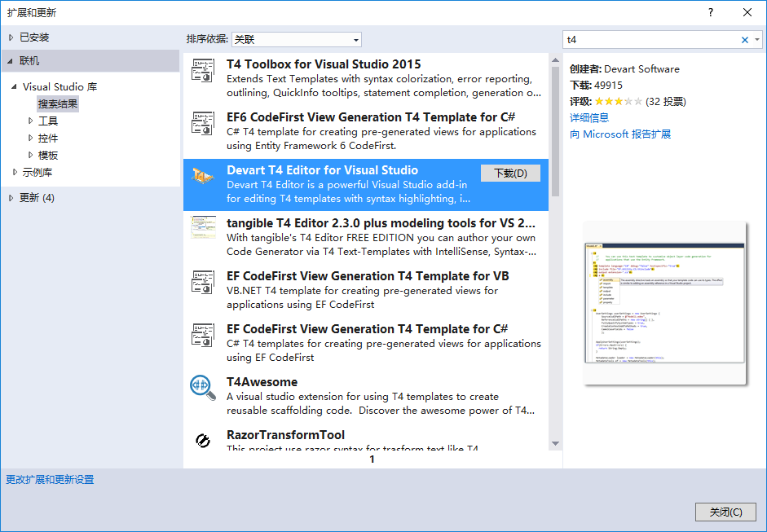Select T4 Toolbox for Visual Studio 2015 title
Viewport: 767px width, 532px height.
(x=324, y=64)
